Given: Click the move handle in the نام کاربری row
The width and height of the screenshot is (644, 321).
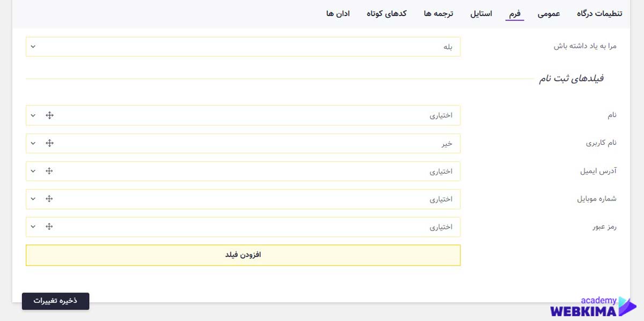Looking at the screenshot, I should 49,143.
